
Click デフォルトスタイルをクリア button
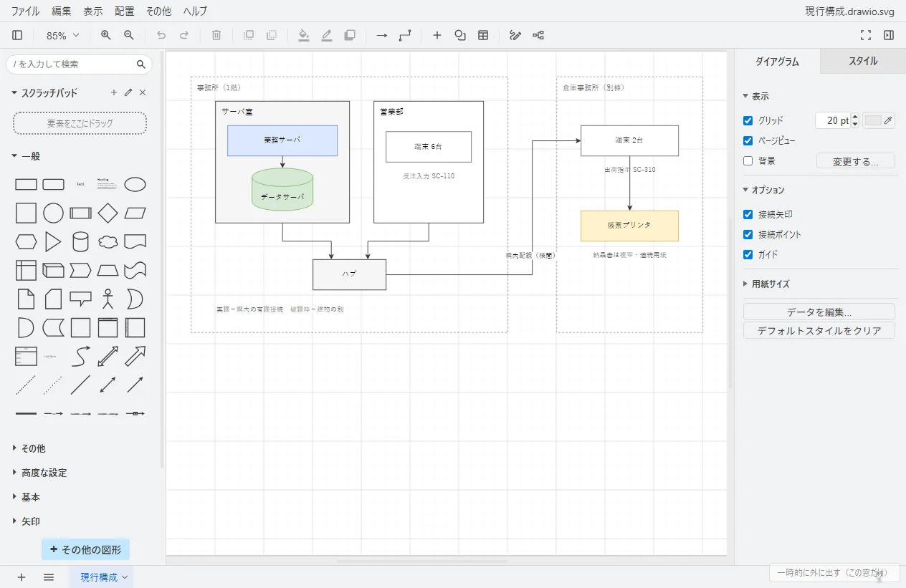pyautogui.click(x=819, y=331)
